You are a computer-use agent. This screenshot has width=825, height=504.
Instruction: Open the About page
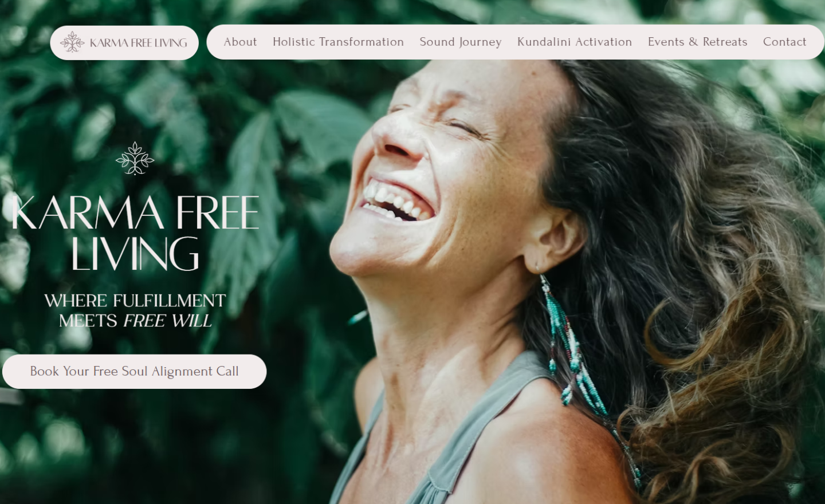point(240,42)
